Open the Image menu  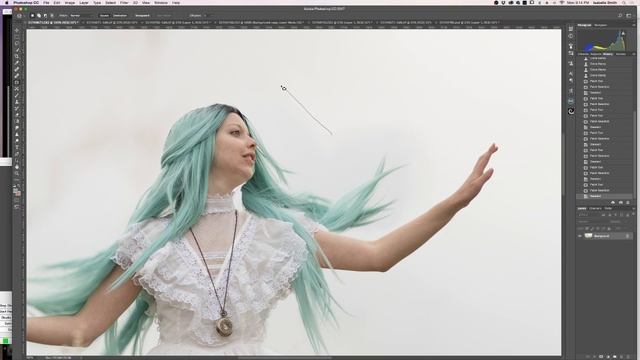click(x=69, y=2)
